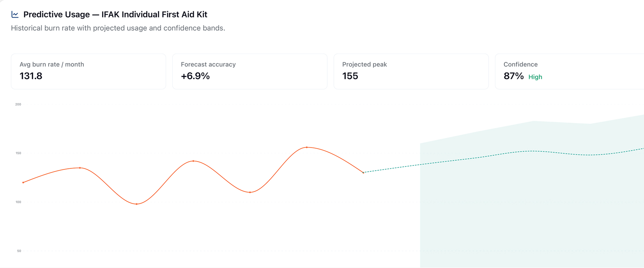Click the Projected peak value 155

tap(350, 76)
